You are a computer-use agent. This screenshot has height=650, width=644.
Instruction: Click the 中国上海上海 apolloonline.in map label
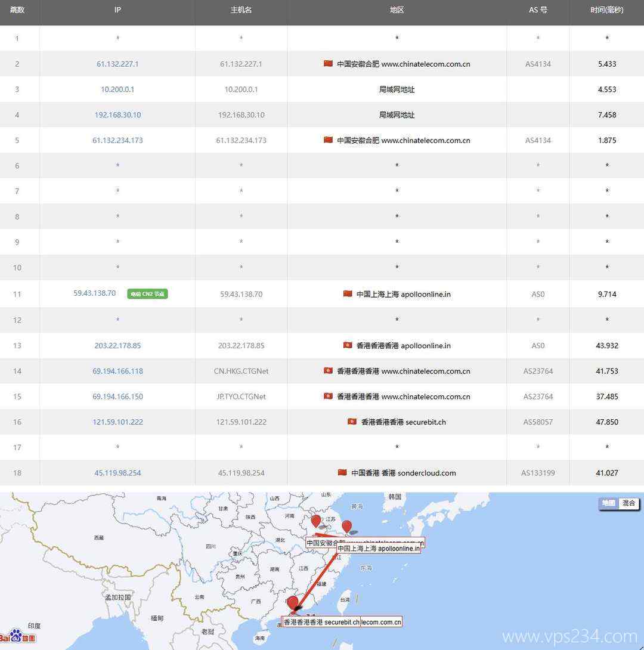(378, 549)
